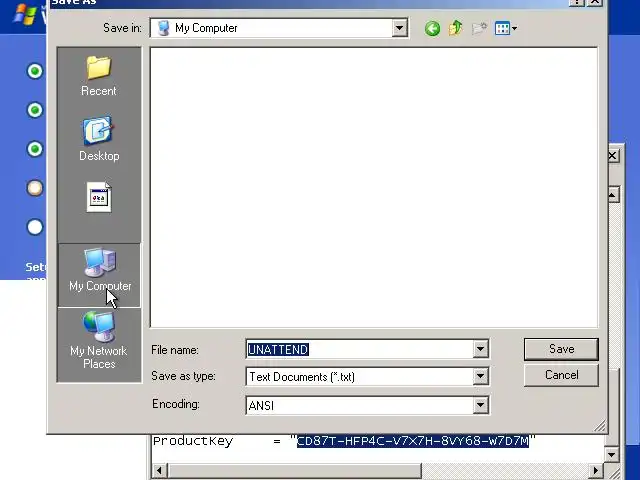
Task: Click the Save As dialog resize grip
Action: 600,426
